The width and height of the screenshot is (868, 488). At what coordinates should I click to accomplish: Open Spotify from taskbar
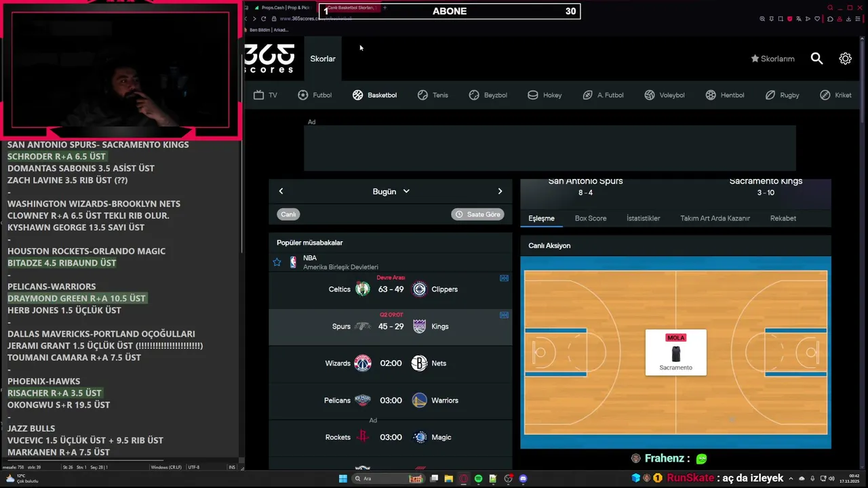coord(478,479)
